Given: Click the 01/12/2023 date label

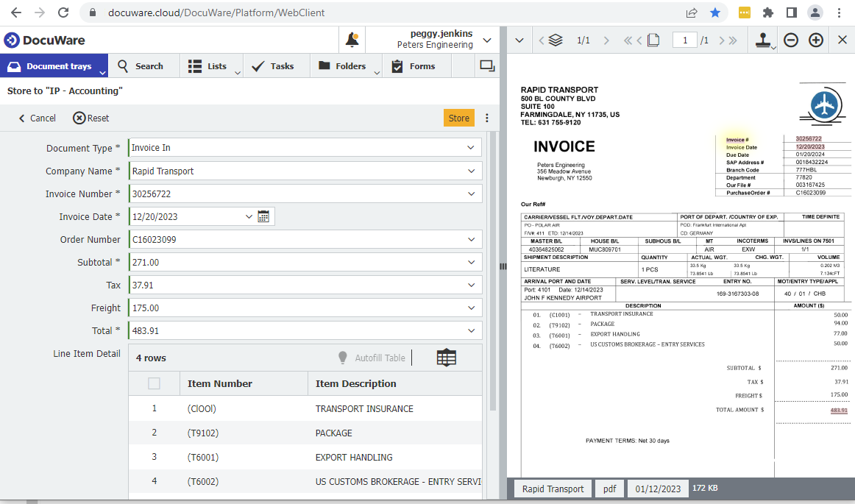Looking at the screenshot, I should (658, 489).
